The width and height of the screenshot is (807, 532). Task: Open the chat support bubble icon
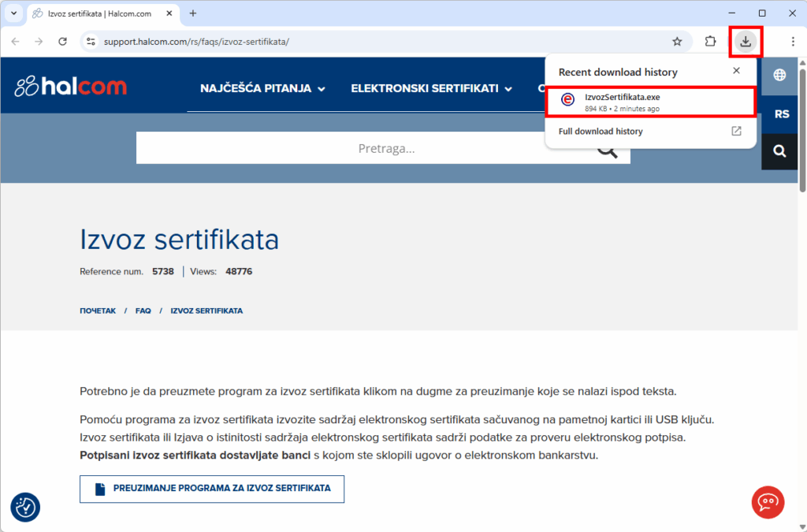767,502
